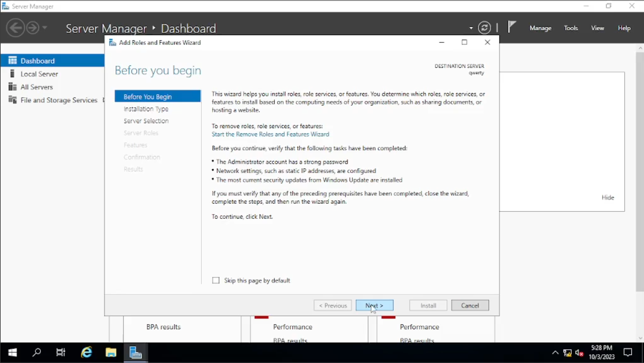Select the Local Server sidebar icon
Viewport: 644px width, 363px height.
point(13,74)
